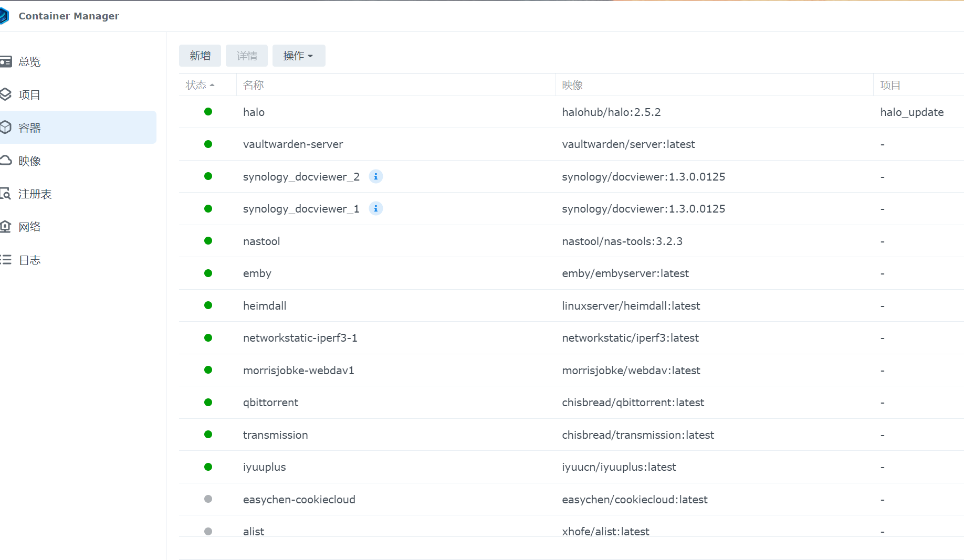Screen dimensions: 964x560
Task: Click gray status dot for alist
Action: point(208,531)
